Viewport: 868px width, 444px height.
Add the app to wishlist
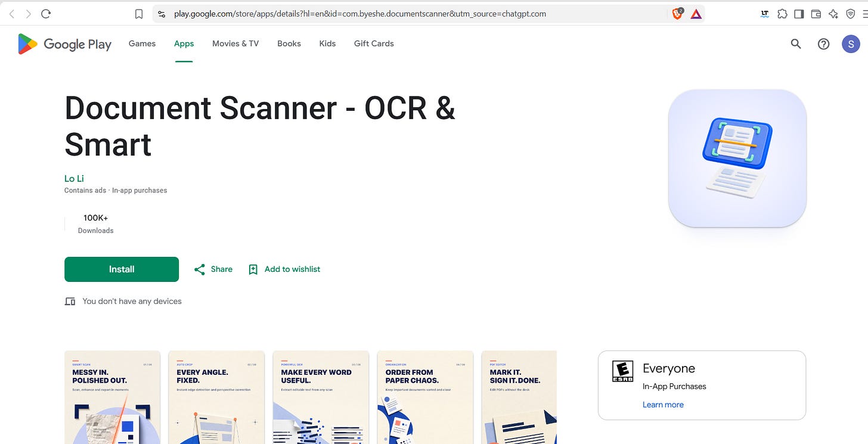click(x=284, y=269)
